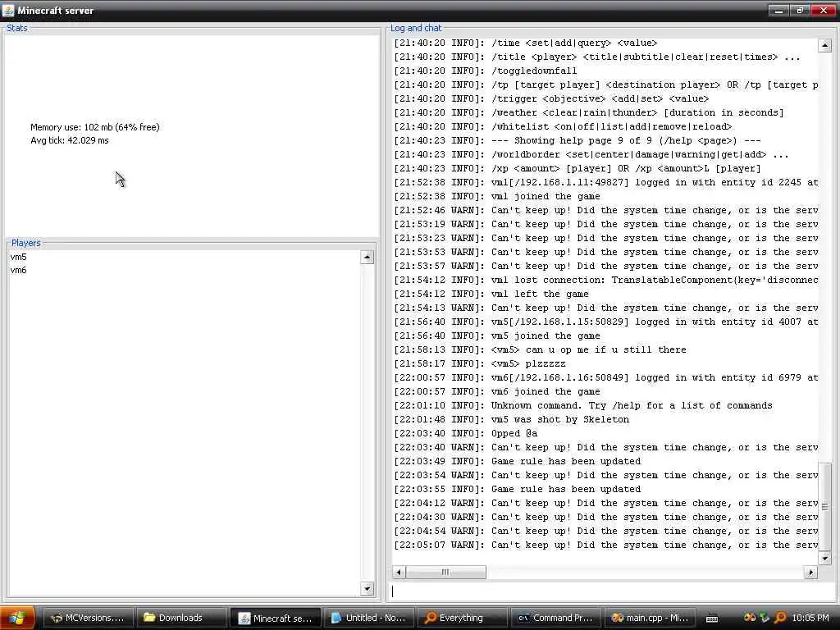Select player vm5 in Players list
The image size is (840, 630).
[18, 257]
